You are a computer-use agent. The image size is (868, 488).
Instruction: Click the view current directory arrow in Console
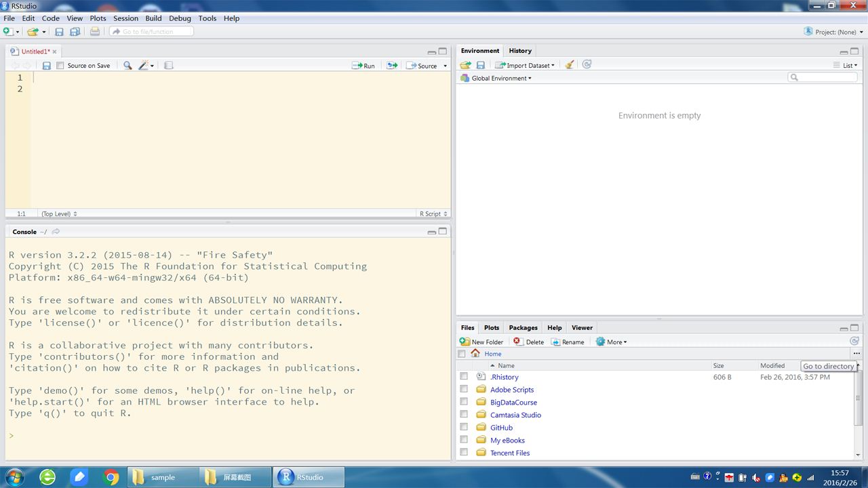point(56,232)
